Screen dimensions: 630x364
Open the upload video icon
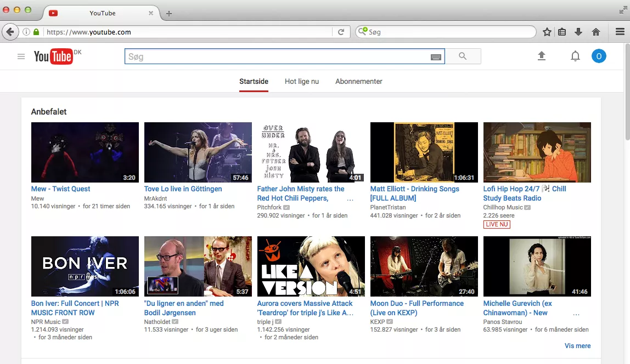tap(542, 55)
